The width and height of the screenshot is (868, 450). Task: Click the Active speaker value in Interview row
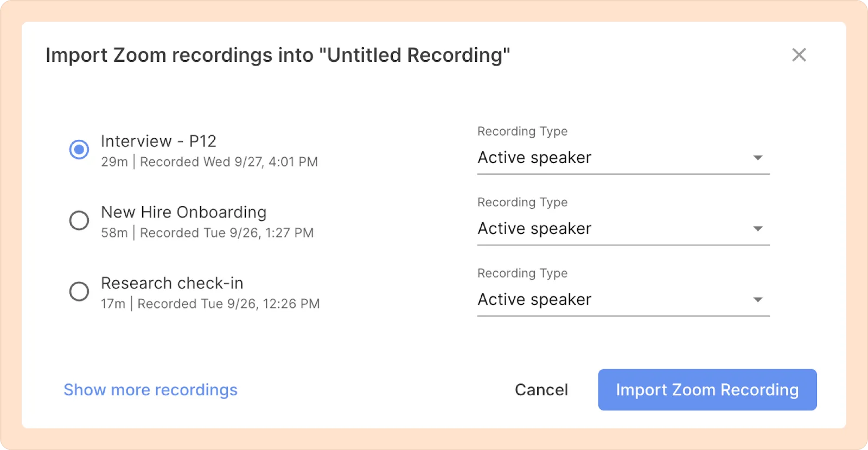534,158
